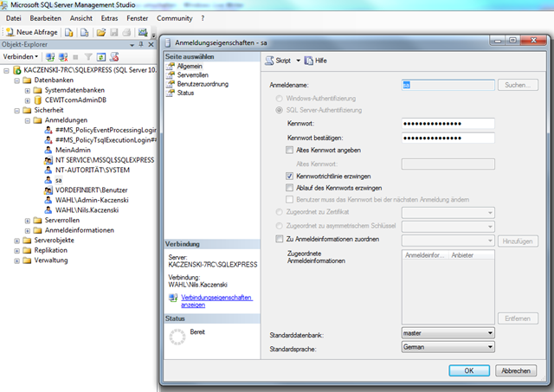554x392 pixels.
Task: Click the save disk toolbar icon
Action: click(113, 33)
